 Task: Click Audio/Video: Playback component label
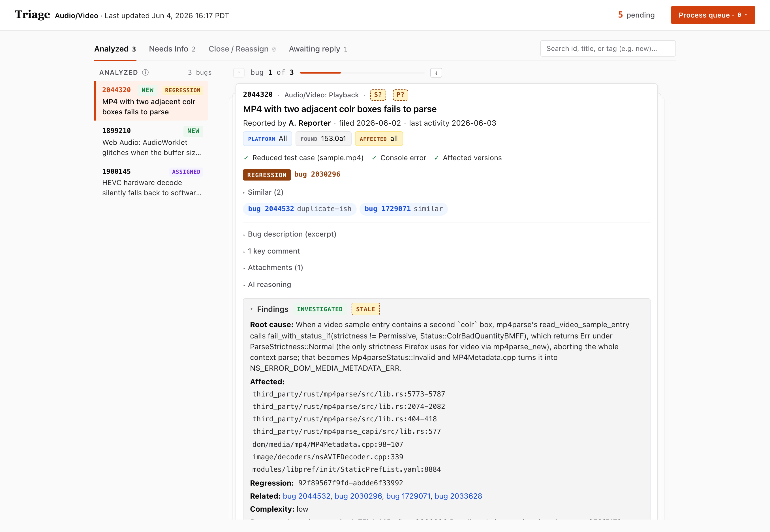click(x=322, y=95)
